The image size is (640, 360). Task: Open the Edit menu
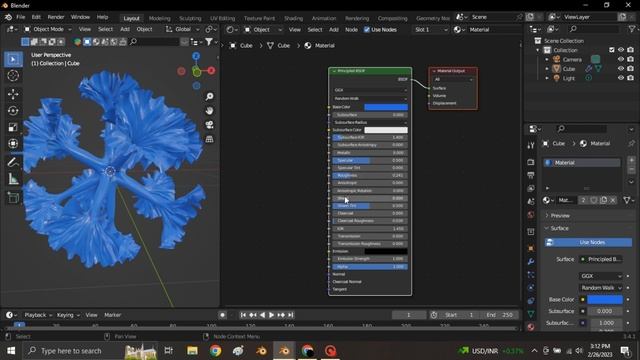pyautogui.click(x=36, y=17)
